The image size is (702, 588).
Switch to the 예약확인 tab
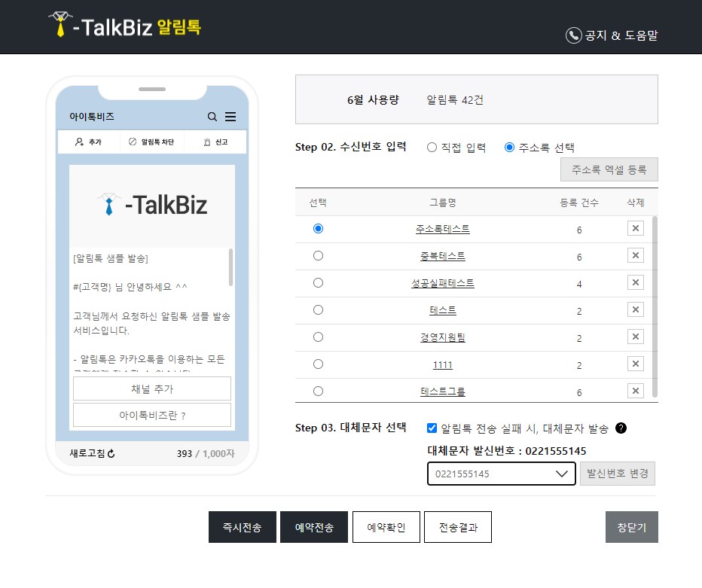click(x=386, y=527)
